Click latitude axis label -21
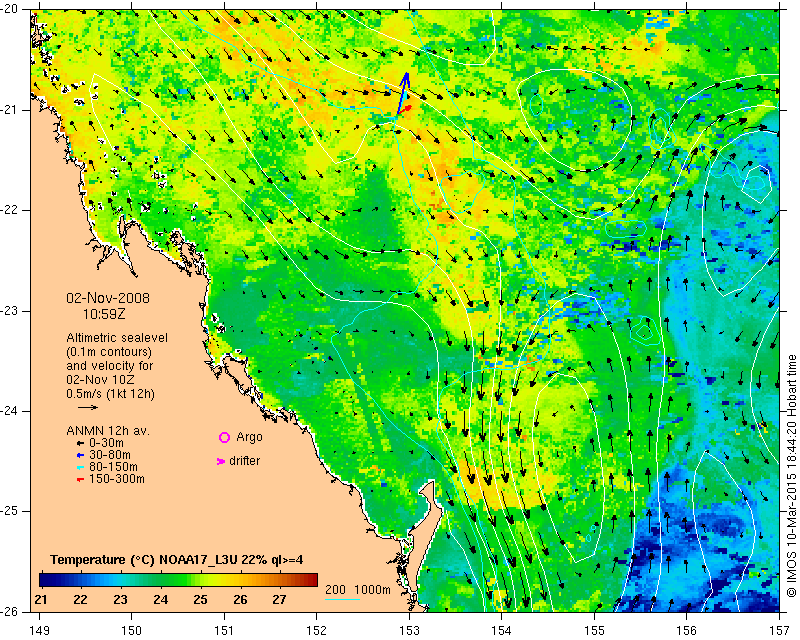Image resolution: width=800 pixels, height=640 pixels. [9, 110]
